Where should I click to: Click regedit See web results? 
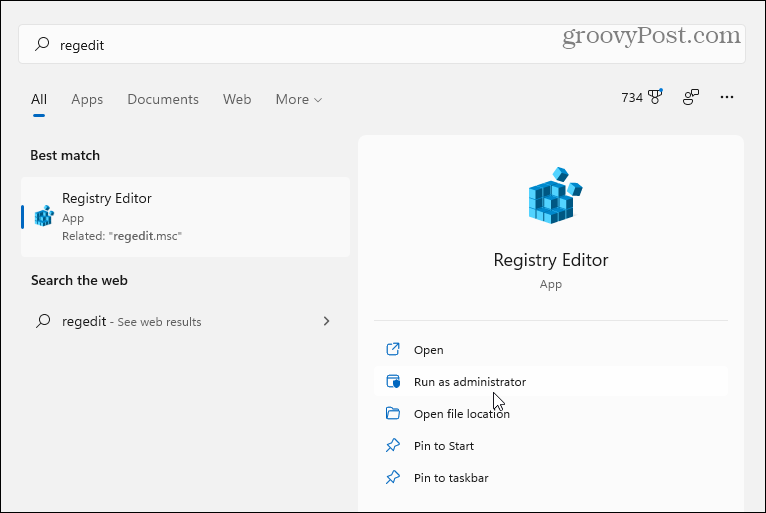(x=131, y=321)
